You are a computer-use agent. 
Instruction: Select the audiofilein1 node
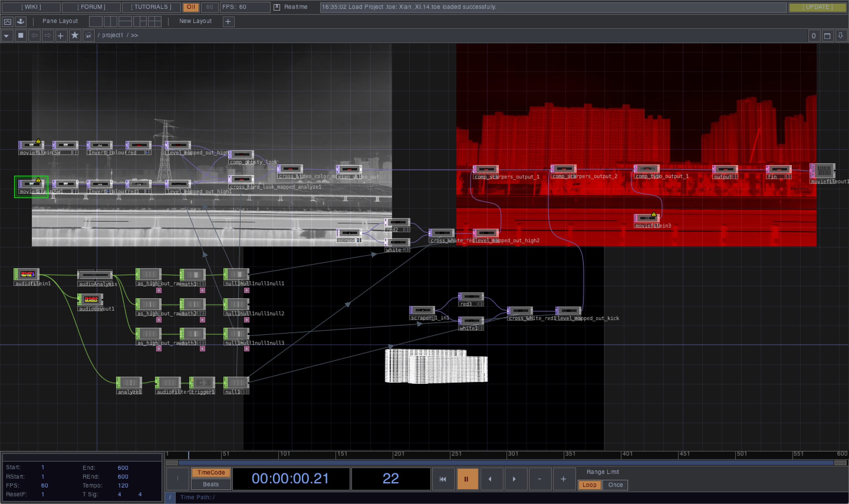(x=27, y=274)
